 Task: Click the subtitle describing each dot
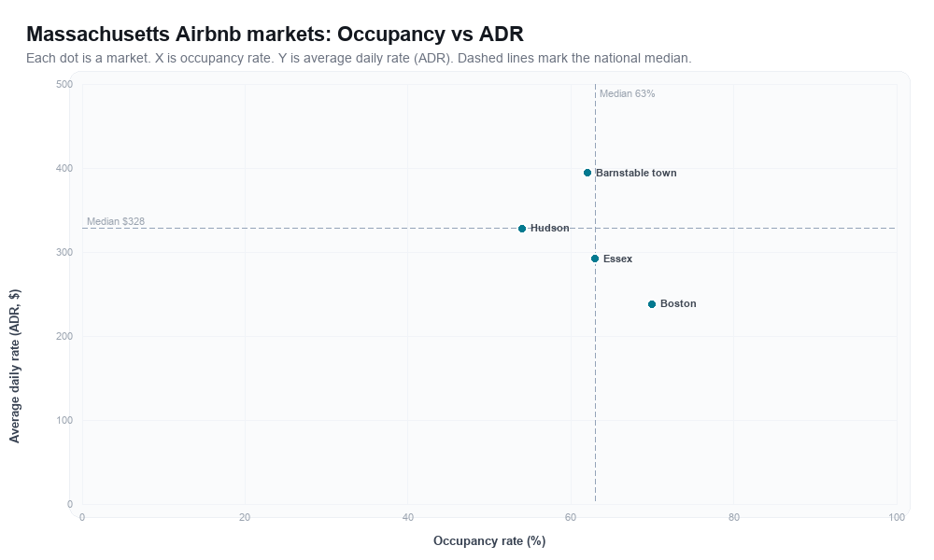[x=359, y=58]
